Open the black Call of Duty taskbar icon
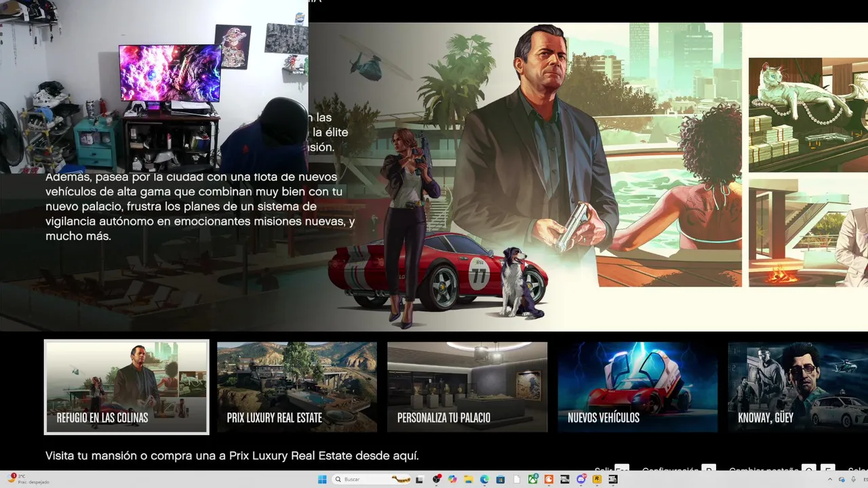Screen dimensions: 868x488 coord(564,479)
